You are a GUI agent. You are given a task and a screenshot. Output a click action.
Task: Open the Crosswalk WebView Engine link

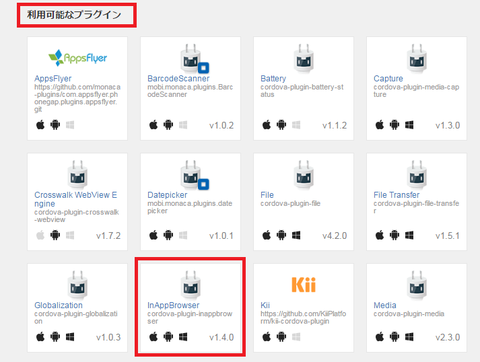(75, 199)
